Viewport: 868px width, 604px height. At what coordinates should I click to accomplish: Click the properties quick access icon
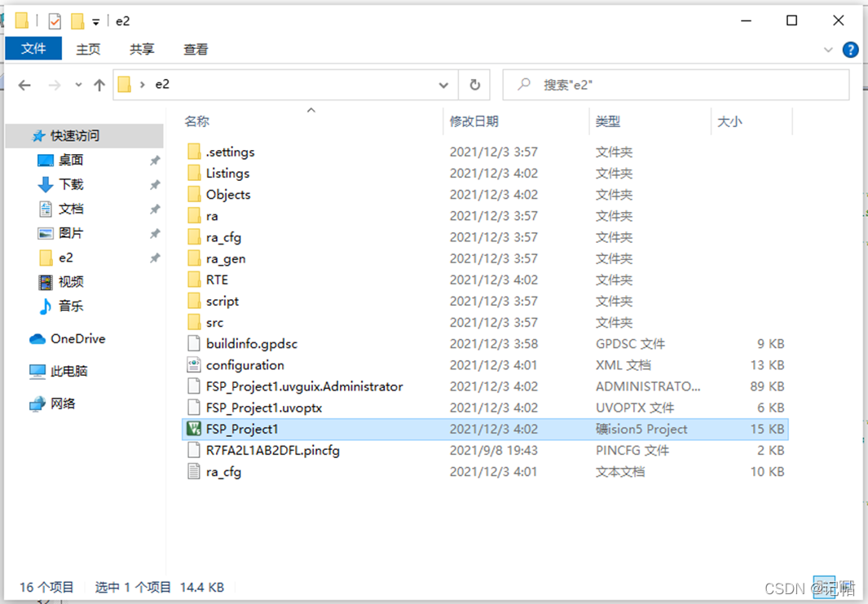pos(55,21)
